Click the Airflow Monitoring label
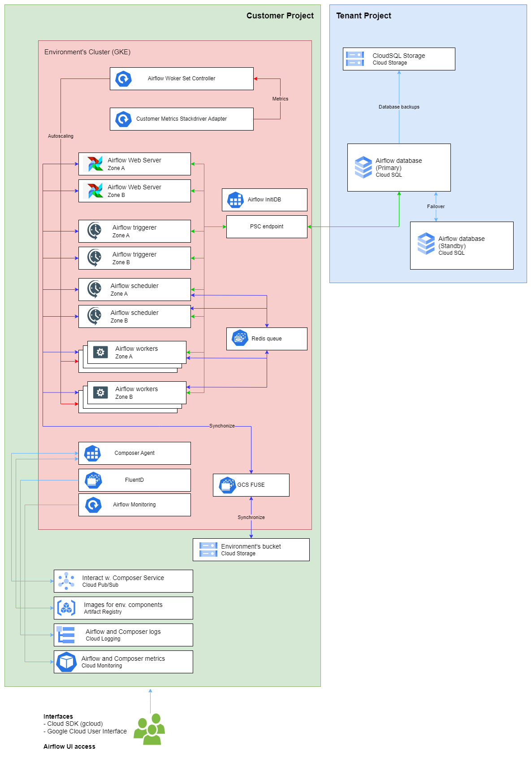The height and width of the screenshot is (772, 532). 134,505
